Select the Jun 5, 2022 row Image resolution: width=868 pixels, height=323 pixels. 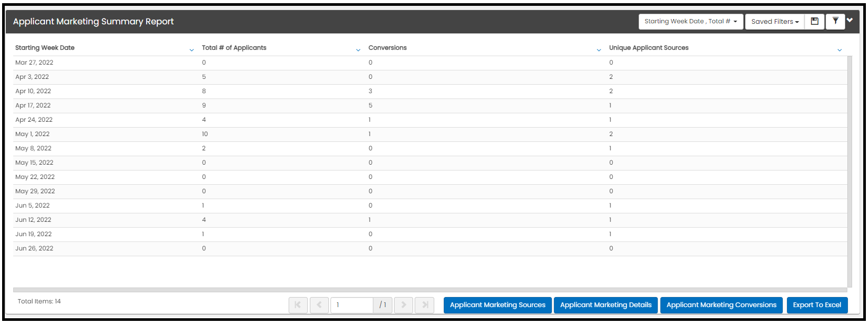click(x=429, y=205)
